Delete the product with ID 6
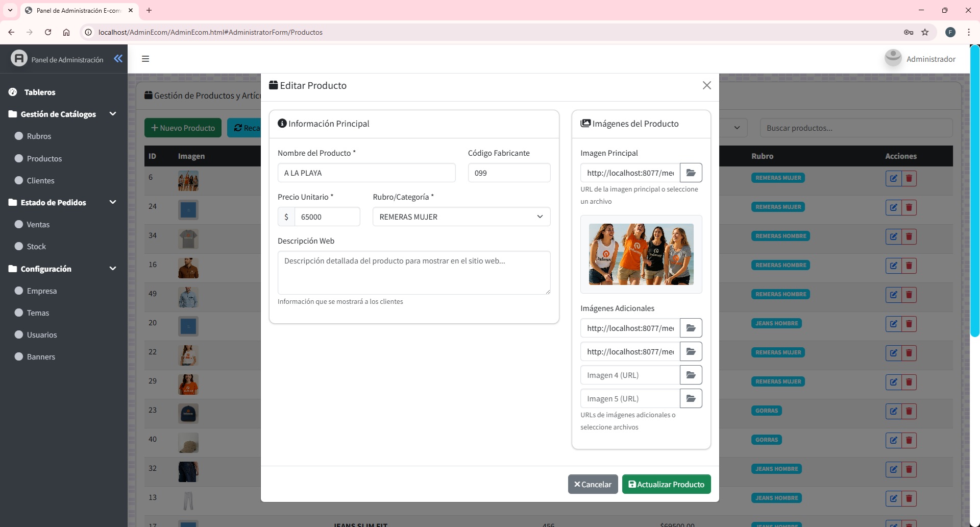This screenshot has height=527, width=980. point(909,178)
